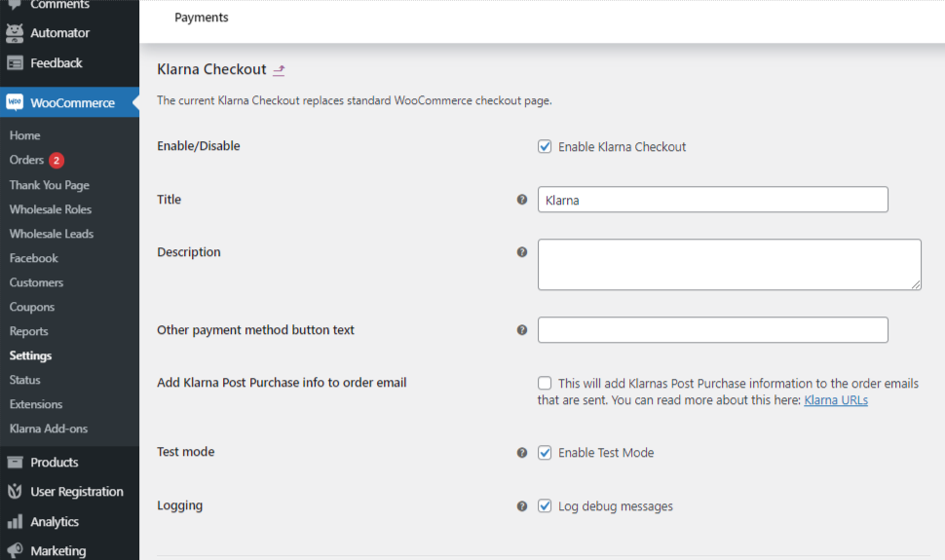Disable the Log debug messages checkbox
Image resolution: width=945 pixels, height=560 pixels.
545,506
